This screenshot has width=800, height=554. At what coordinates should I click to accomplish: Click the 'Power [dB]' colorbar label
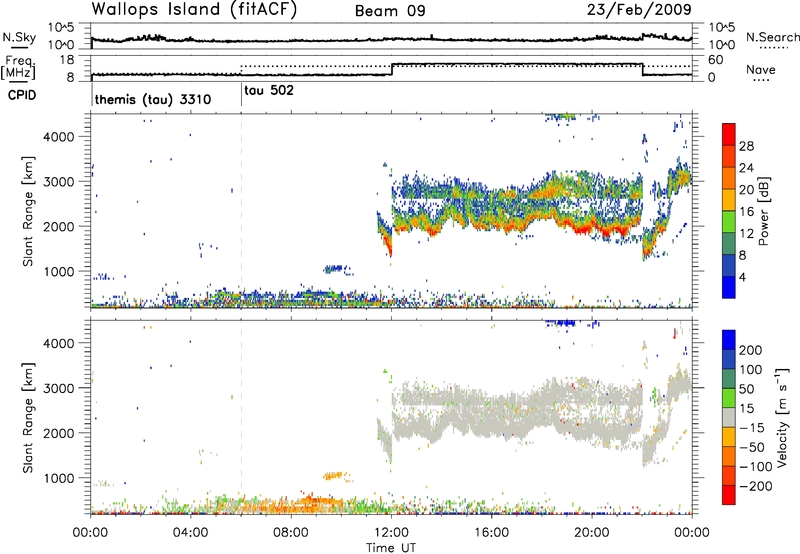763,211
